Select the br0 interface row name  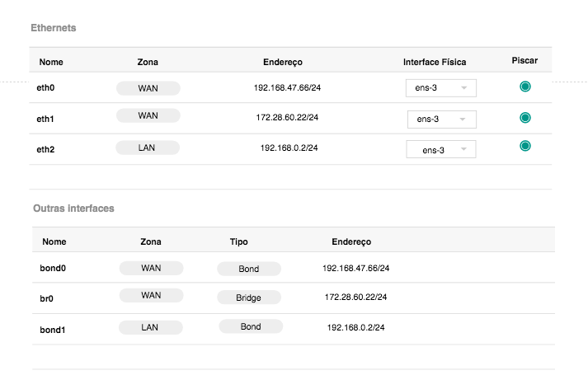[46, 298]
